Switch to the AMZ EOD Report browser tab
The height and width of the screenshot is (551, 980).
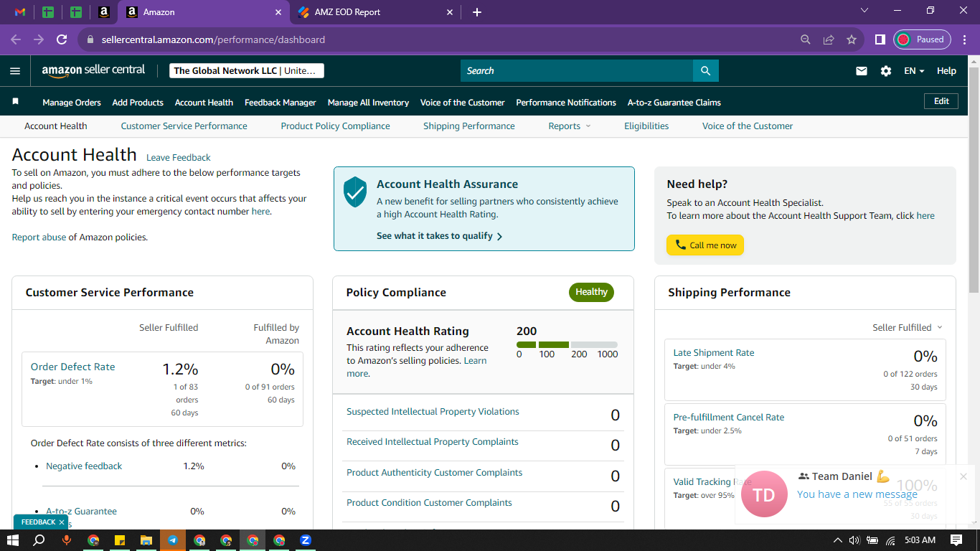pyautogui.click(x=377, y=12)
